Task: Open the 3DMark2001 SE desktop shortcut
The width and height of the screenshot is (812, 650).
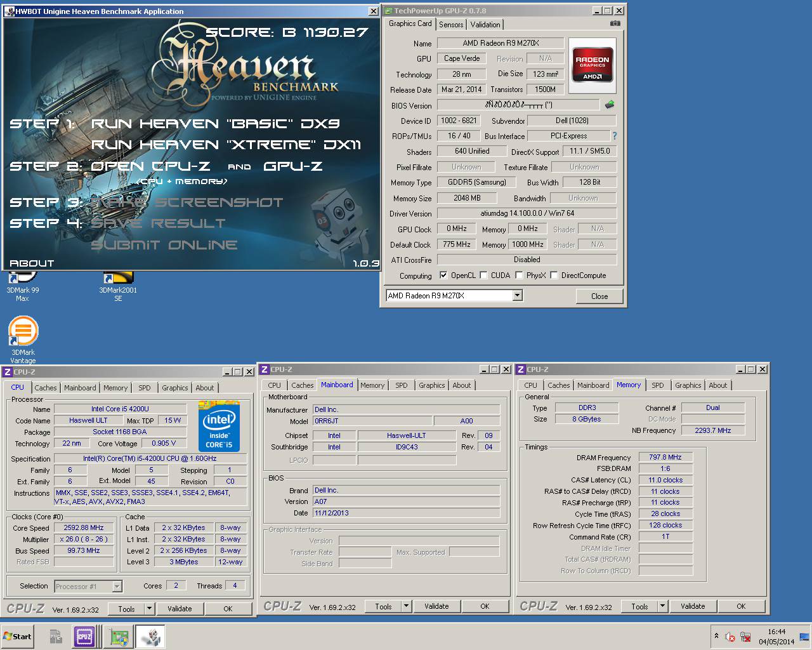Action: [x=118, y=286]
